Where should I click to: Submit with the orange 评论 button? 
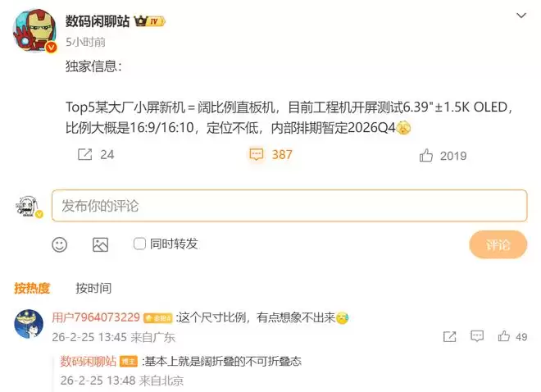[498, 244]
